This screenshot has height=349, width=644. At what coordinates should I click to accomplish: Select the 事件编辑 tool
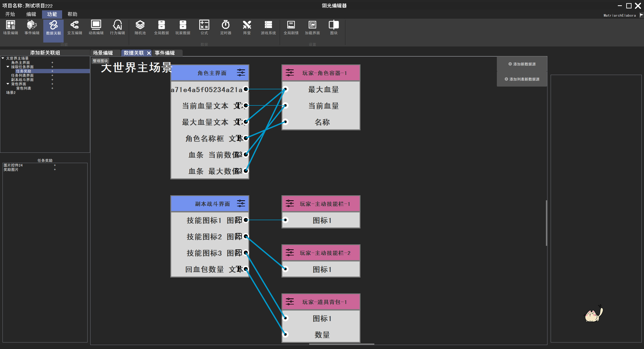(32, 27)
